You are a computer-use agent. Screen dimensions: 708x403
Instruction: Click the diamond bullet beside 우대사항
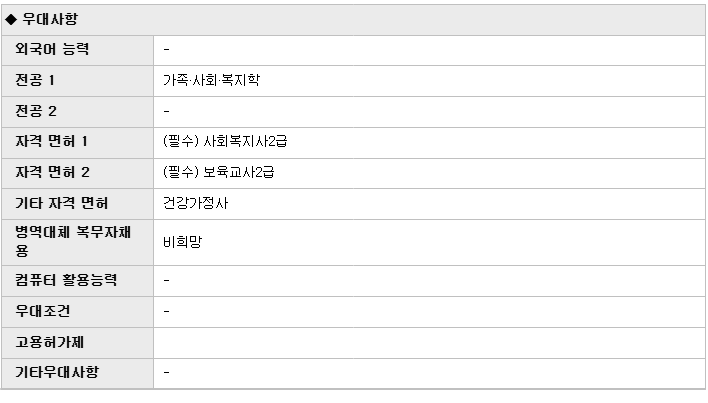pyautogui.click(x=11, y=19)
